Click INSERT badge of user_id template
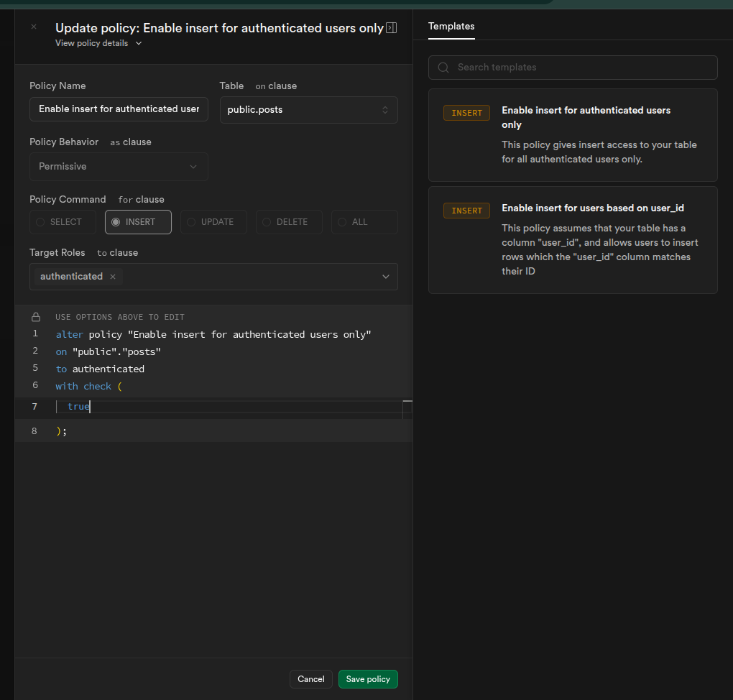 (x=467, y=211)
